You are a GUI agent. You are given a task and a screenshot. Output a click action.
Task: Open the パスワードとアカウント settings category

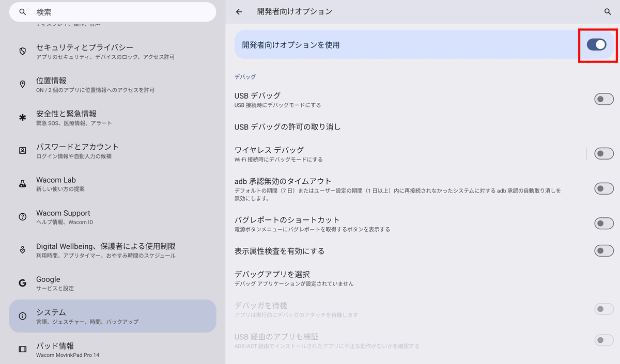point(113,151)
